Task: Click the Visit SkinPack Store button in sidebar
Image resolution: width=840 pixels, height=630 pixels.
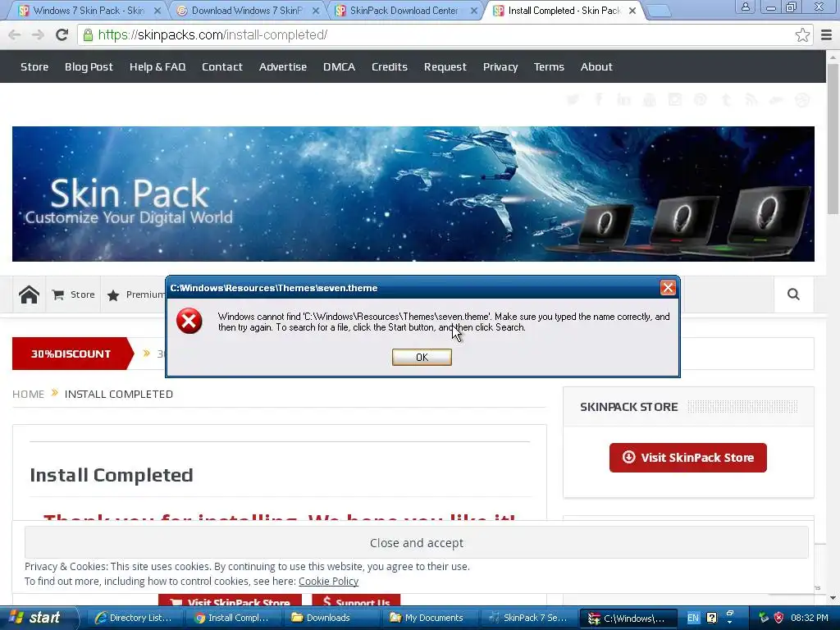Action: pyautogui.click(x=688, y=458)
